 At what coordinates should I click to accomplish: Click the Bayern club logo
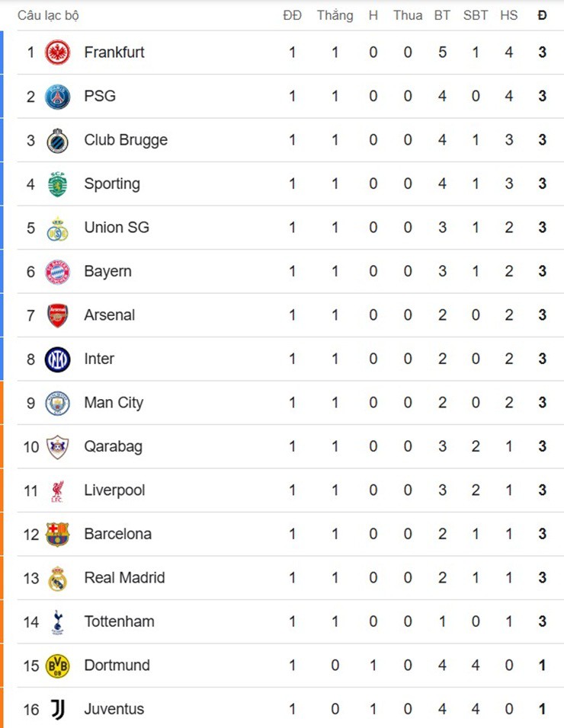pyautogui.click(x=57, y=272)
